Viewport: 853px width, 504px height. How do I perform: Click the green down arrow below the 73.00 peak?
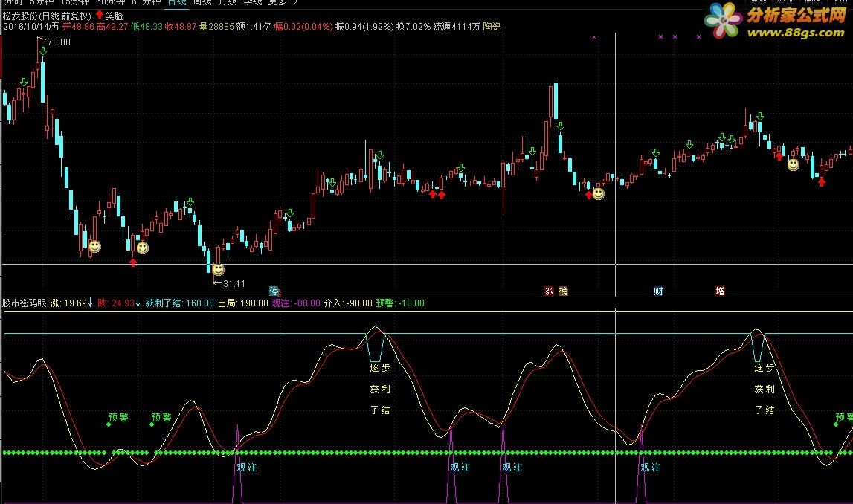click(43, 51)
